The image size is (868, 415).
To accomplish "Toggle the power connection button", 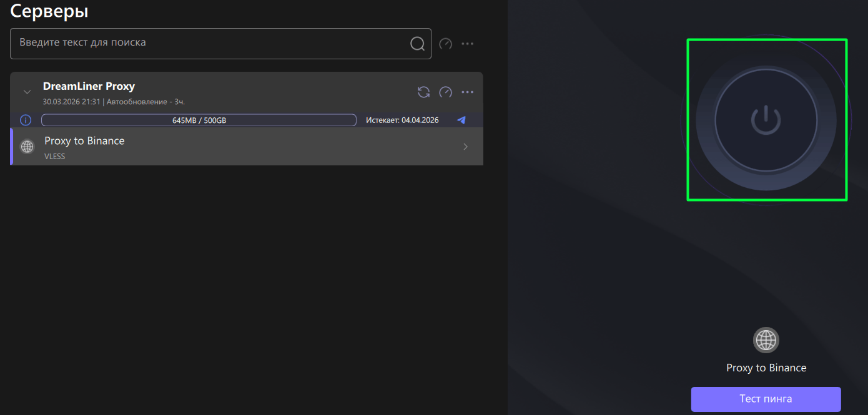I will (x=766, y=120).
